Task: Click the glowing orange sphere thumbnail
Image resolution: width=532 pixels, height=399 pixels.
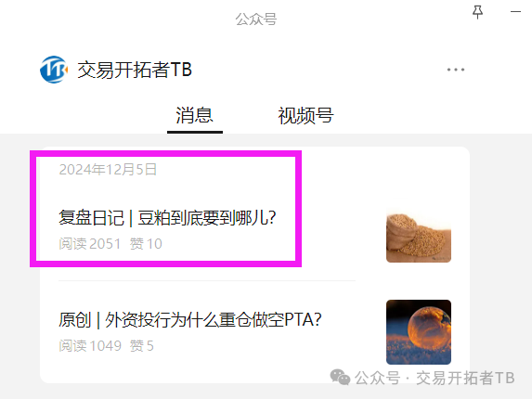Action: (x=419, y=332)
